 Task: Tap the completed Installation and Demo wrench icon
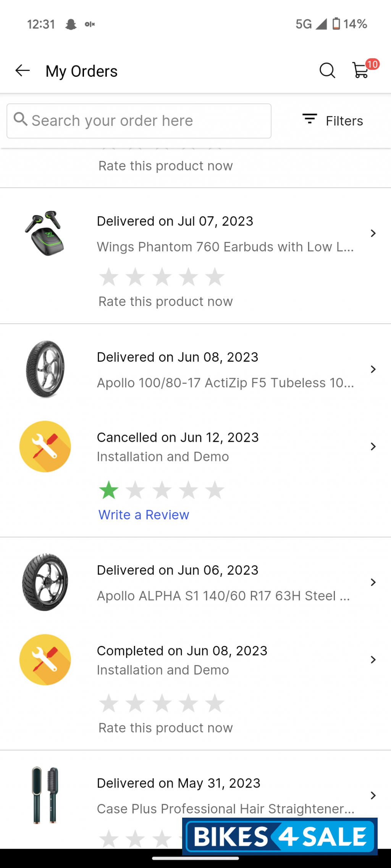pos(45,660)
